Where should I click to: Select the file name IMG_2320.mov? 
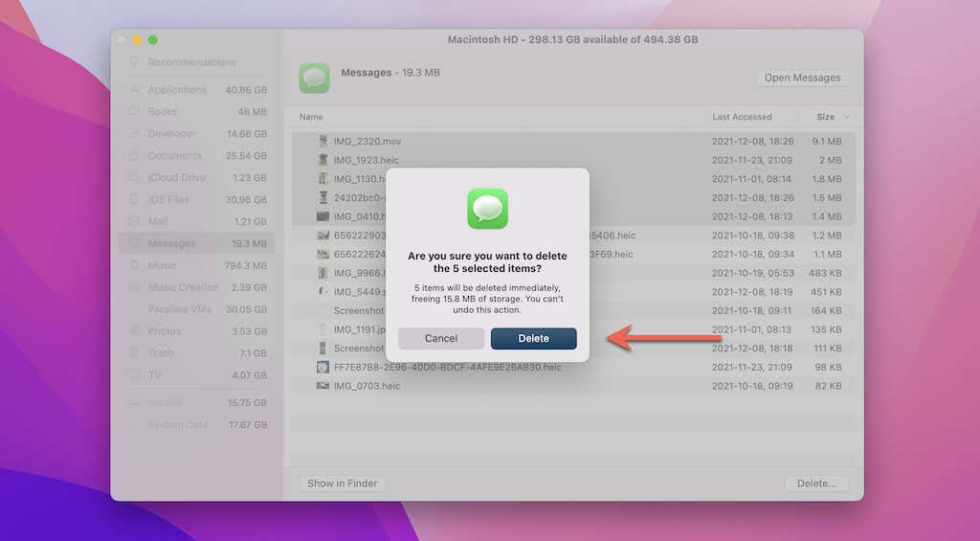pos(367,142)
